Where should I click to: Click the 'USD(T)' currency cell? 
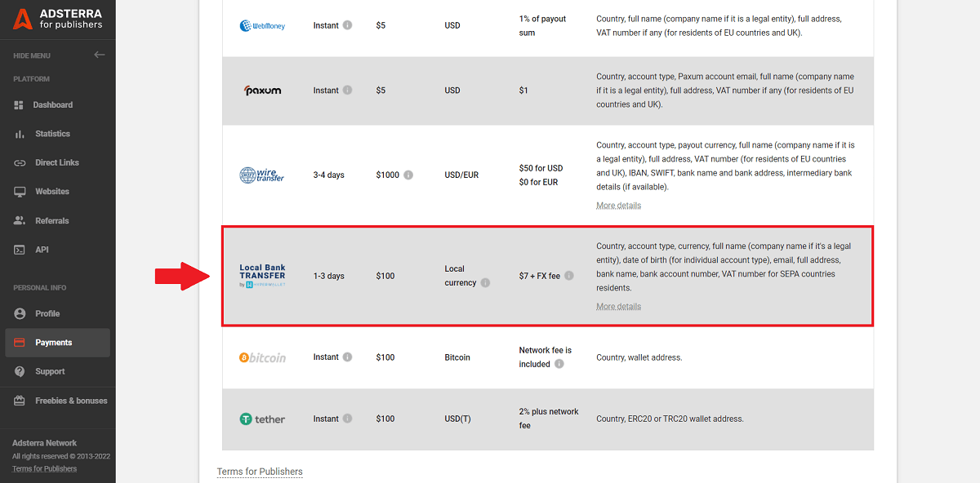(458, 419)
